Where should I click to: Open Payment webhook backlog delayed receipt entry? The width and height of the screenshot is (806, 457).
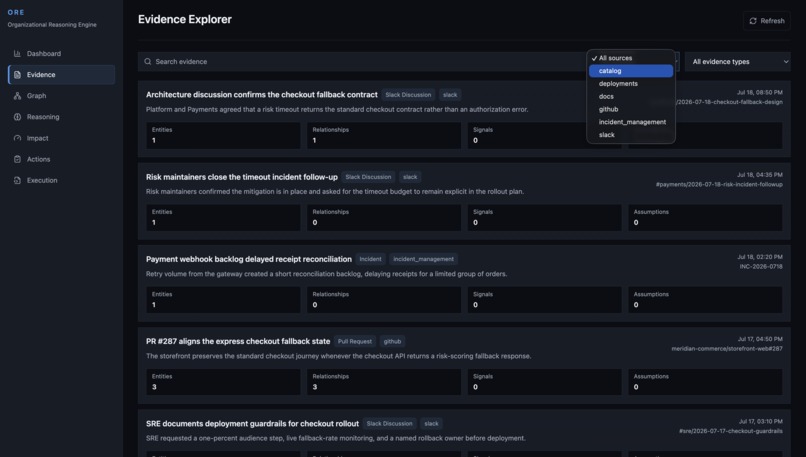[x=249, y=259]
